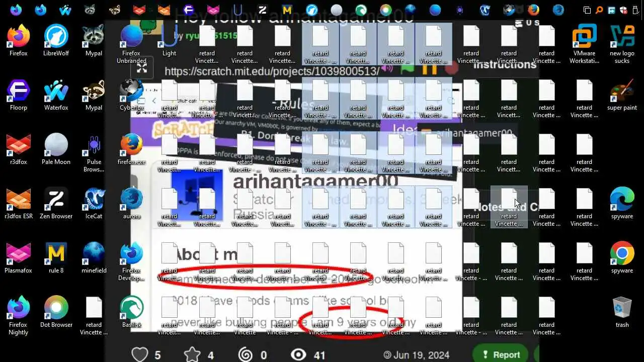The height and width of the screenshot is (362, 644).
Task: Open the 'rule 8' desktop shortcut
Action: tap(56, 257)
